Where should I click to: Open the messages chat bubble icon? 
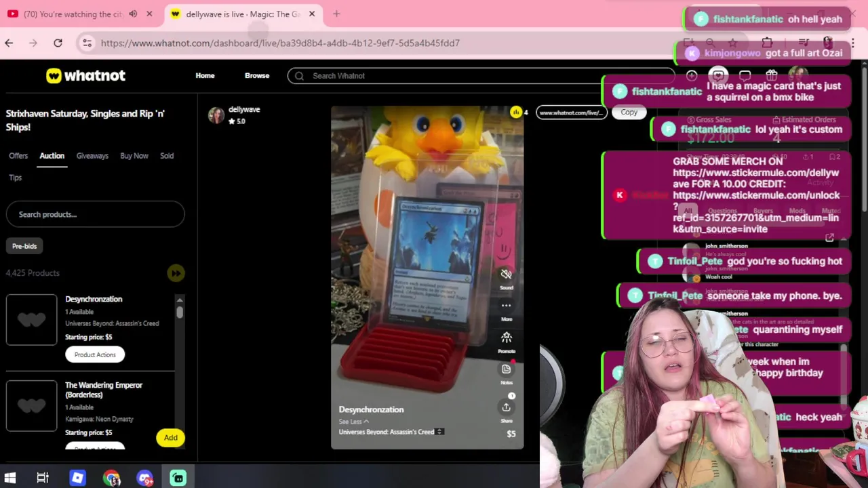745,76
